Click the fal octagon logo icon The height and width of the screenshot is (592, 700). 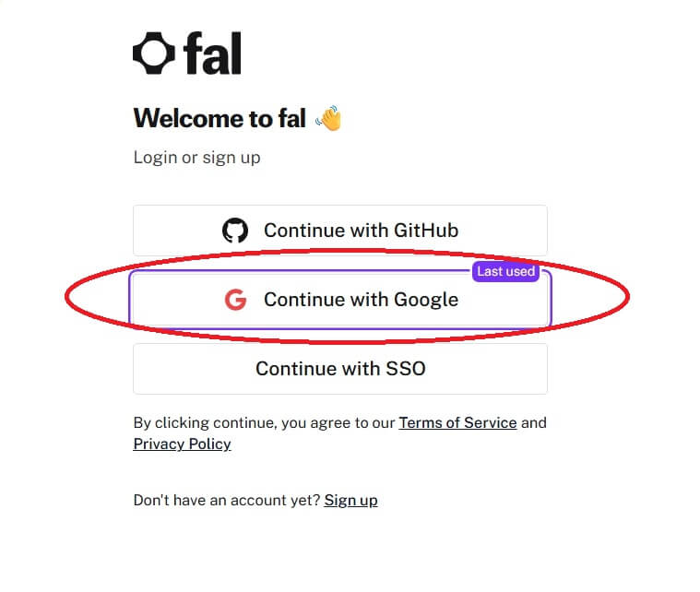point(154,53)
